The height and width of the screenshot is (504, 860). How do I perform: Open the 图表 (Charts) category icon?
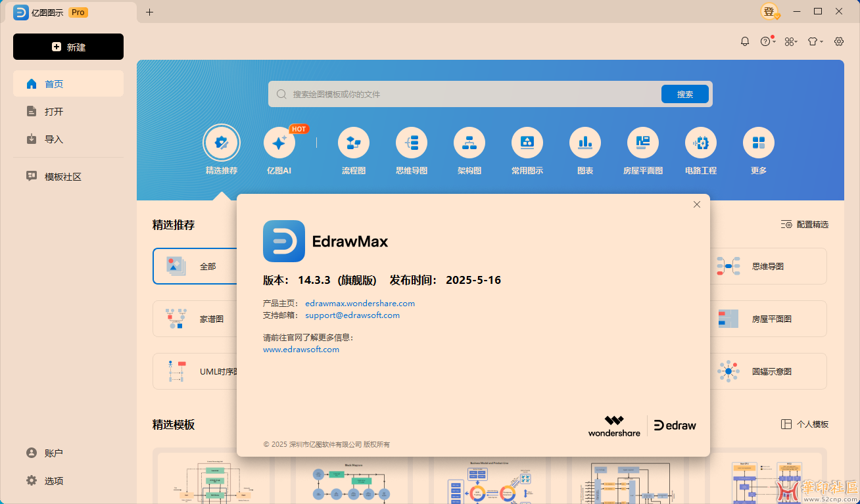pos(585,143)
